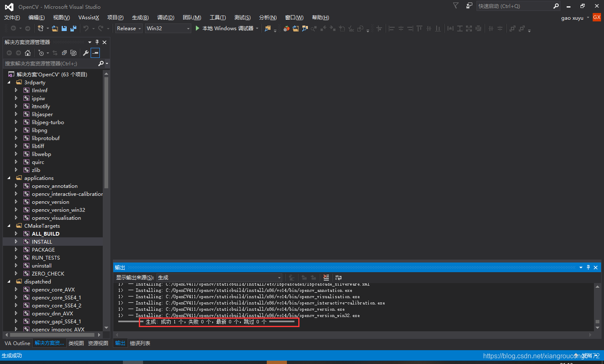
Task: Open the 文件(F) menu
Action: pyautogui.click(x=12, y=17)
